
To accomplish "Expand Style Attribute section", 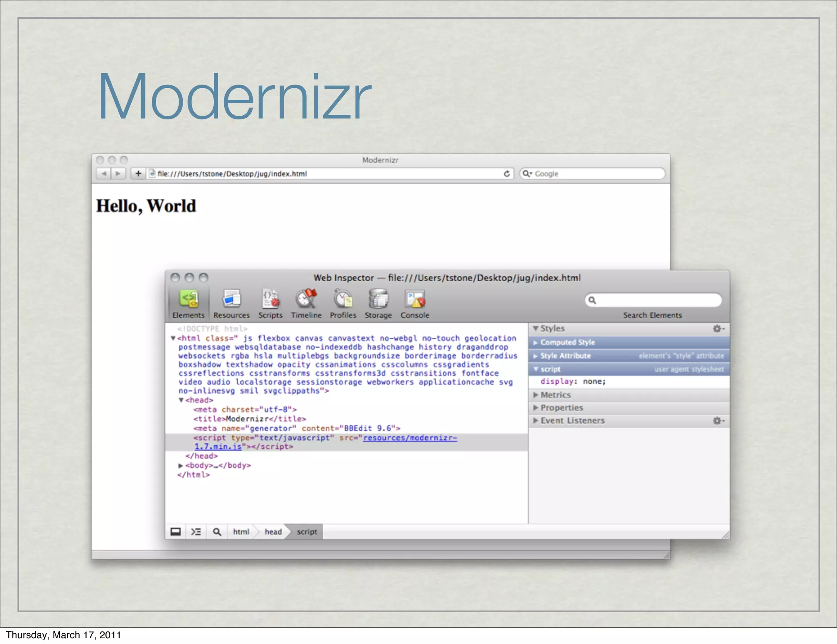I will (x=535, y=356).
